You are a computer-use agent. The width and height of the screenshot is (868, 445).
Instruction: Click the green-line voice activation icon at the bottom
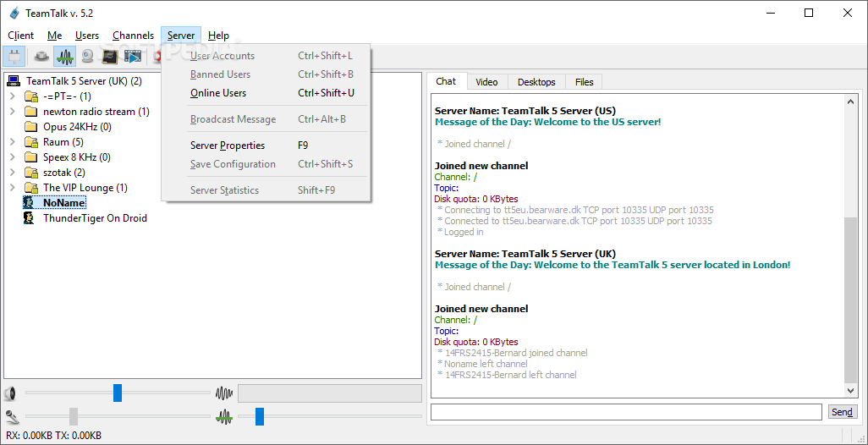pyautogui.click(x=224, y=416)
